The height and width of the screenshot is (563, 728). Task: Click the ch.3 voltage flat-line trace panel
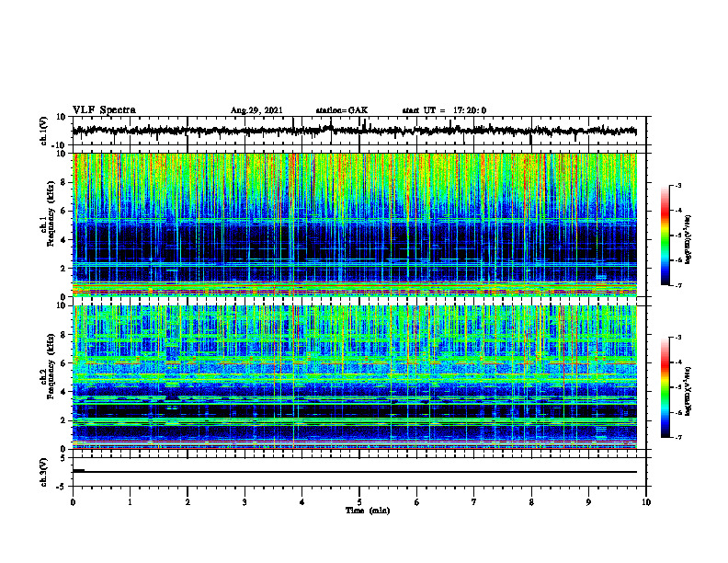click(x=359, y=472)
